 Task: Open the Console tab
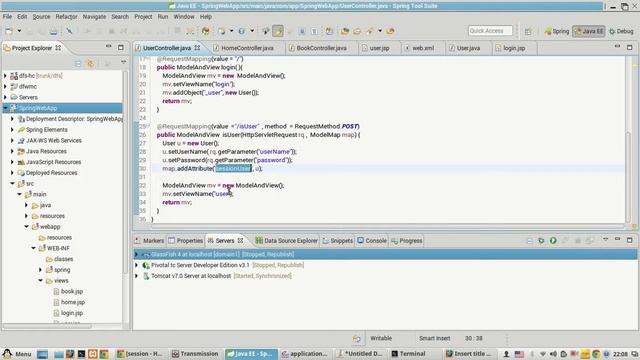click(x=372, y=241)
